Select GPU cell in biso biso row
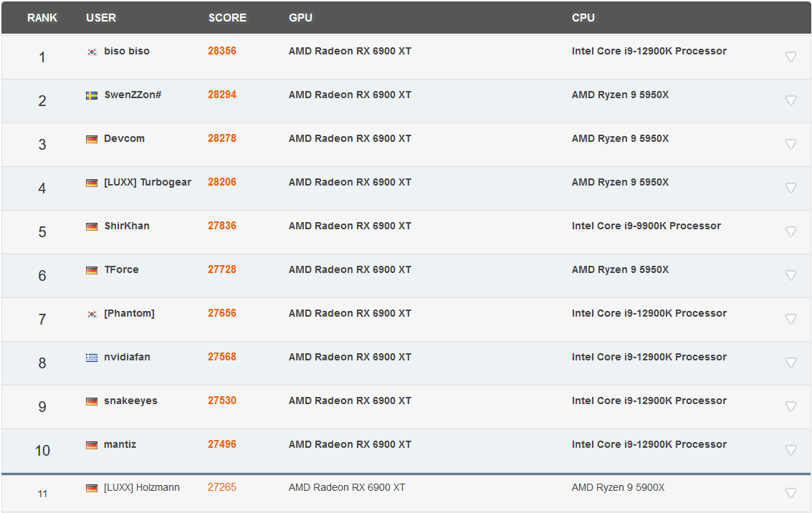 (x=350, y=52)
